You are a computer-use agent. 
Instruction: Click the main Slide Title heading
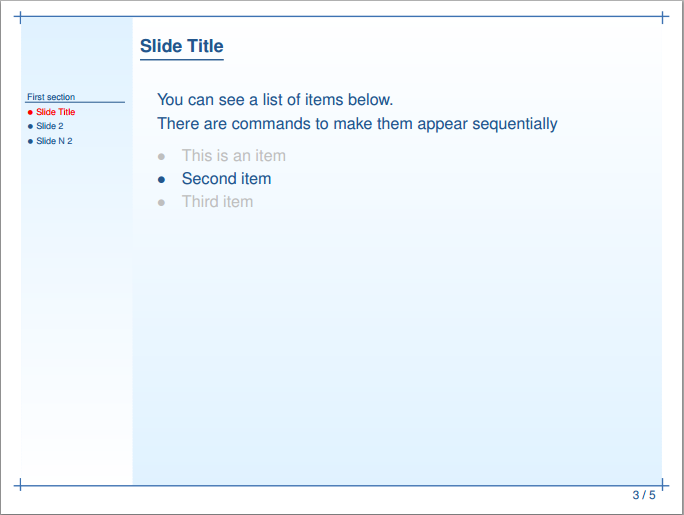tap(181, 46)
